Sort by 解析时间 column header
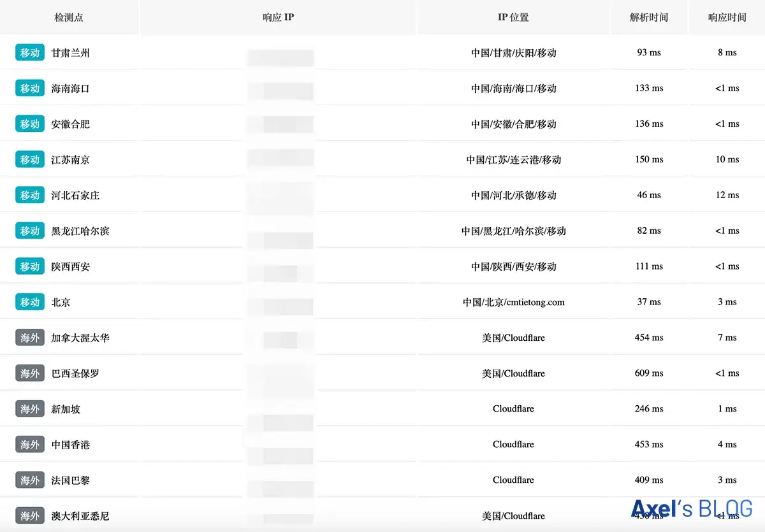 tap(649, 17)
